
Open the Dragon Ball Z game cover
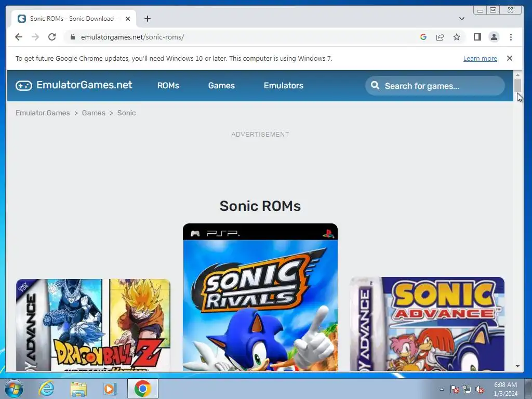pos(93,325)
